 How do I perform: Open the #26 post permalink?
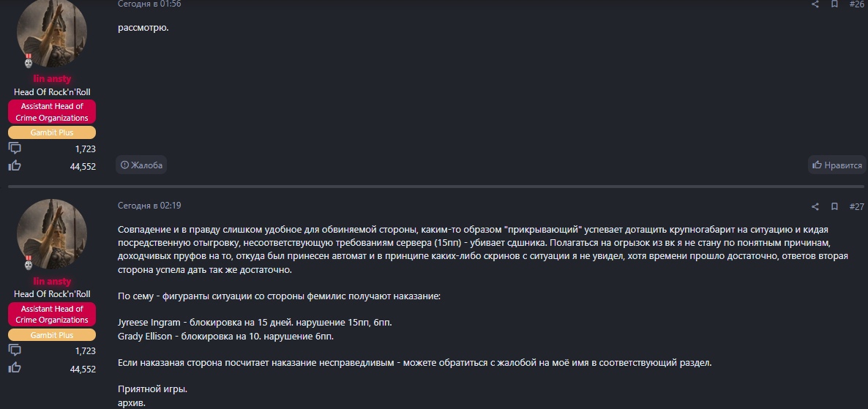click(856, 4)
